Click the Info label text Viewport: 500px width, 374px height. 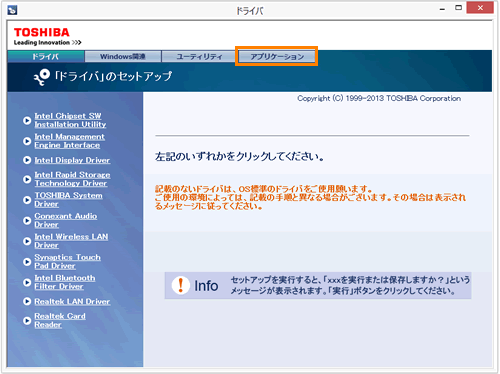coord(206,286)
